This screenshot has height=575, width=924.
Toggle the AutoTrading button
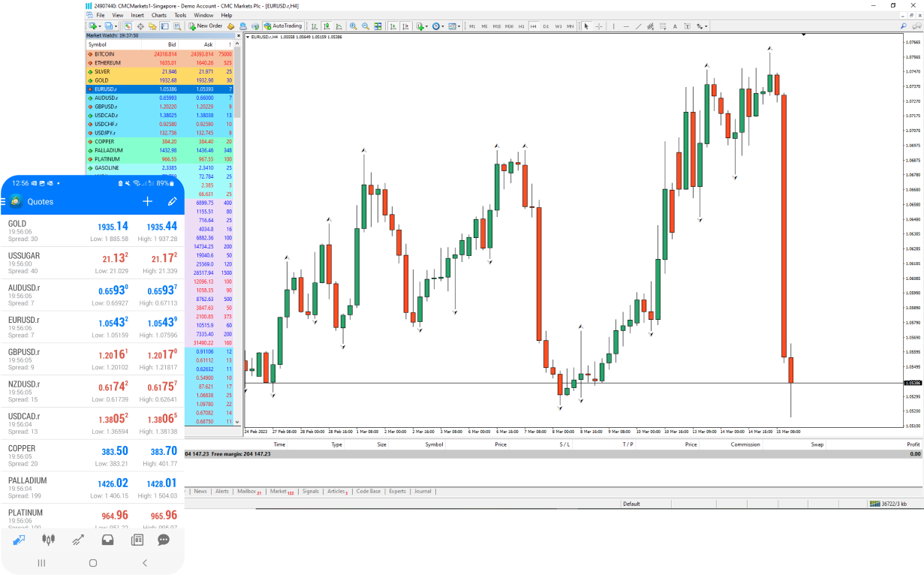[282, 26]
